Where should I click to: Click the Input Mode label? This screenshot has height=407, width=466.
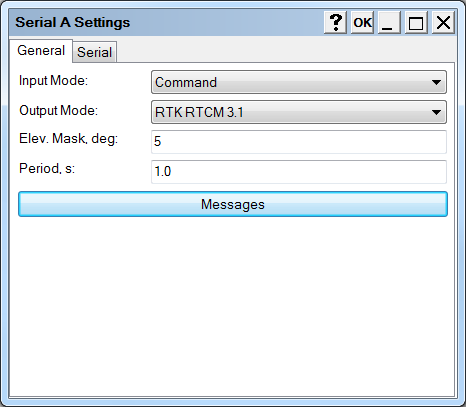[53, 81]
